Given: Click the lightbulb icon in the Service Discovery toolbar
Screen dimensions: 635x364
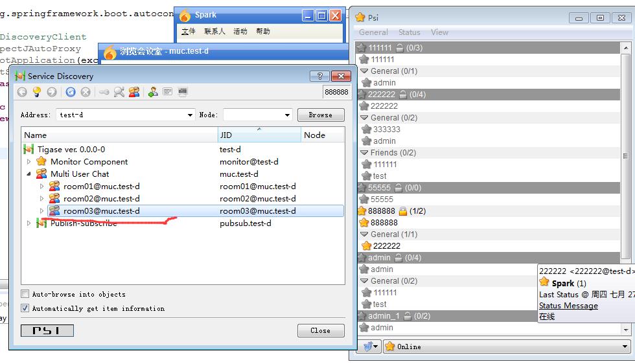Looking at the screenshot, I should pos(37,92).
